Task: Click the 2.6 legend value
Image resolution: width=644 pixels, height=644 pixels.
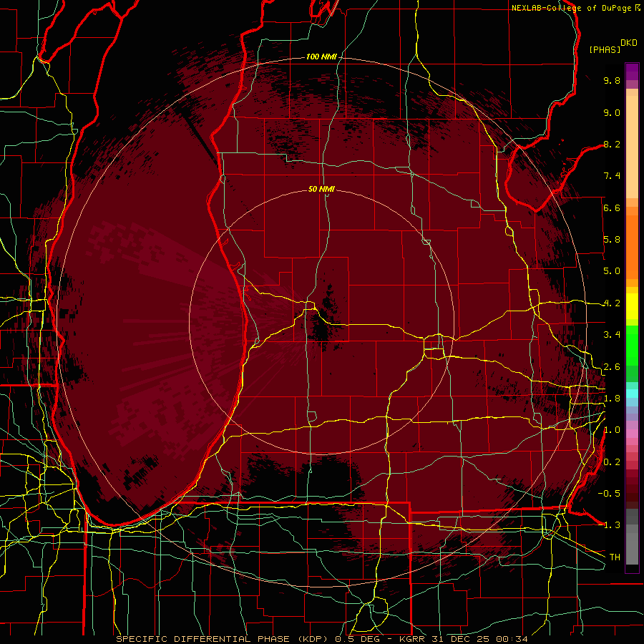Action: 612,367
